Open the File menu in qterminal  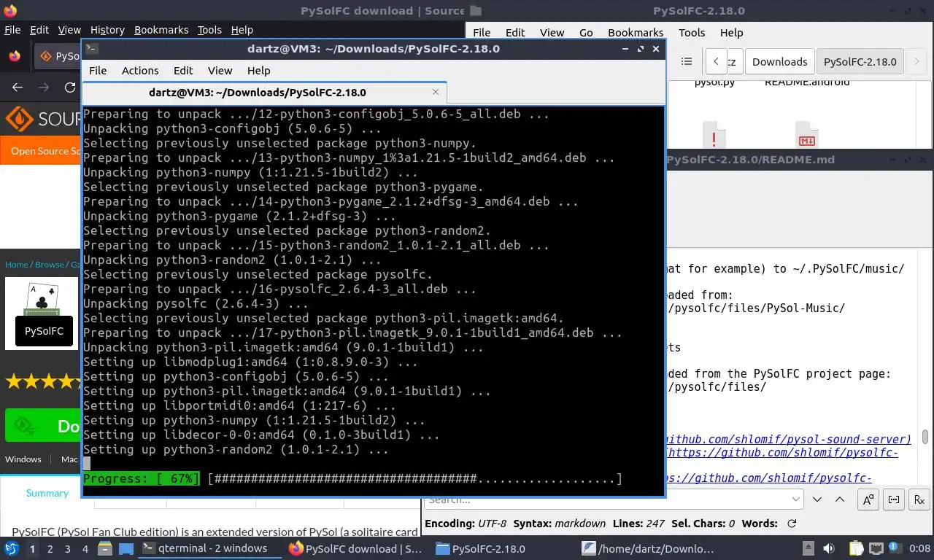(x=98, y=71)
